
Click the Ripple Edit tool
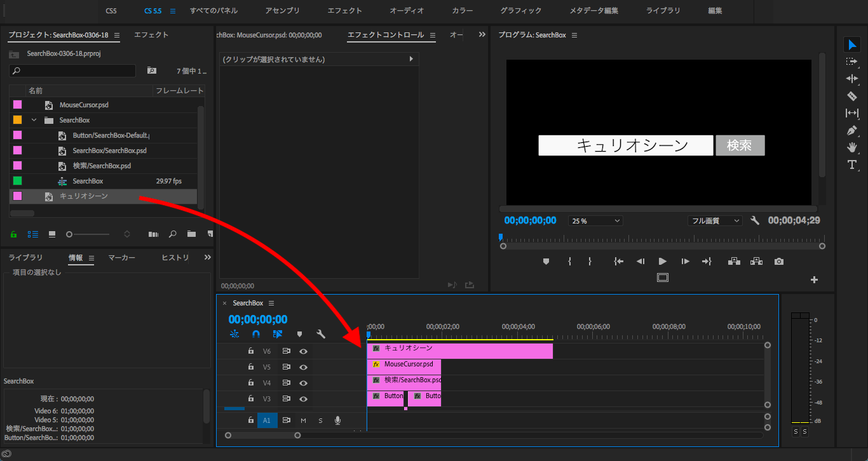click(851, 79)
